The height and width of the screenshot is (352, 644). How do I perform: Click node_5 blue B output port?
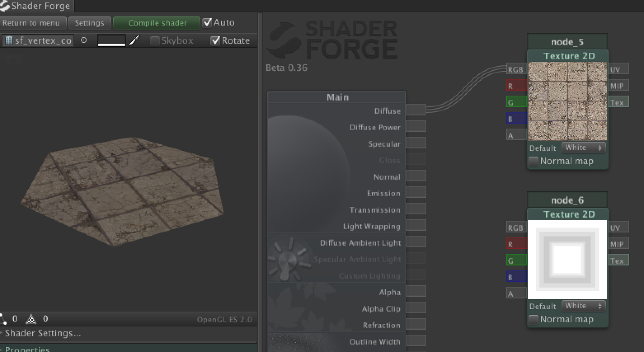click(517, 118)
